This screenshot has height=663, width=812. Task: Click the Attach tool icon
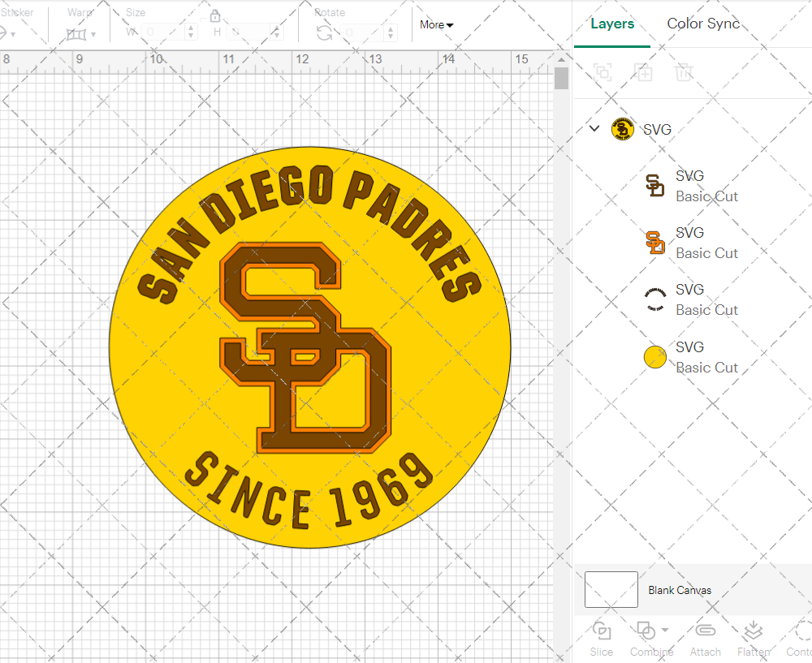tap(705, 631)
